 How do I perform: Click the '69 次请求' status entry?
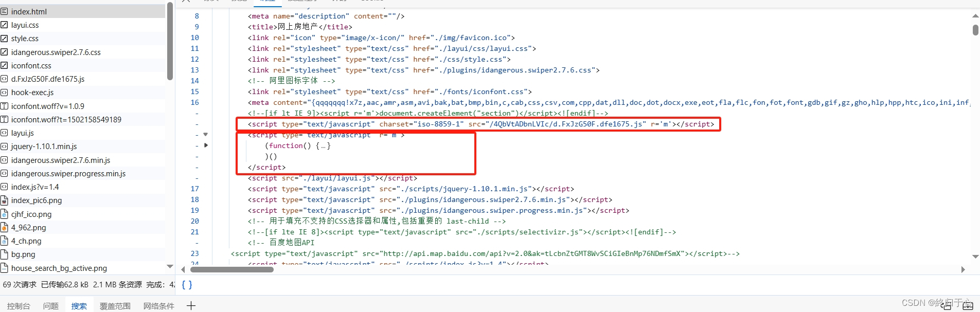click(x=20, y=284)
